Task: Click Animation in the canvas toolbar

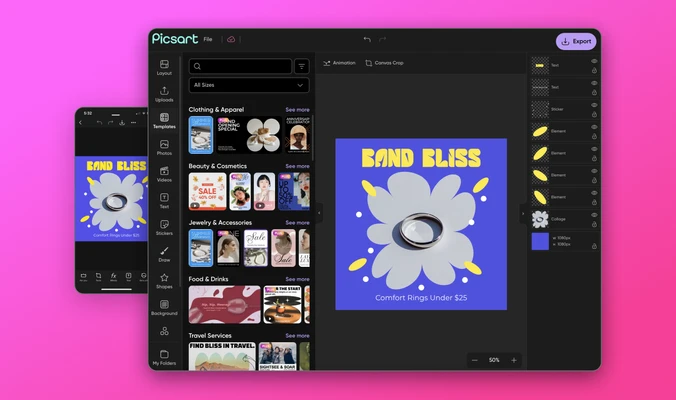Action: (339, 63)
